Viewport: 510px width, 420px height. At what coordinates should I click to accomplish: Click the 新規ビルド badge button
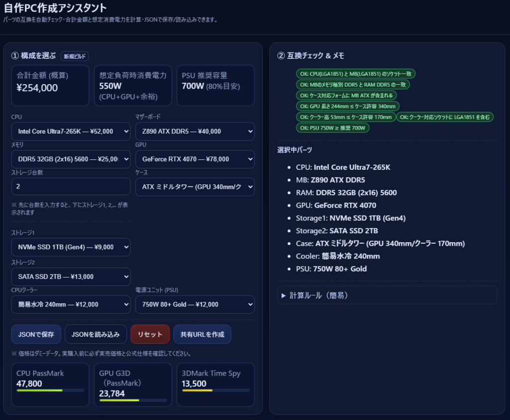(x=75, y=56)
